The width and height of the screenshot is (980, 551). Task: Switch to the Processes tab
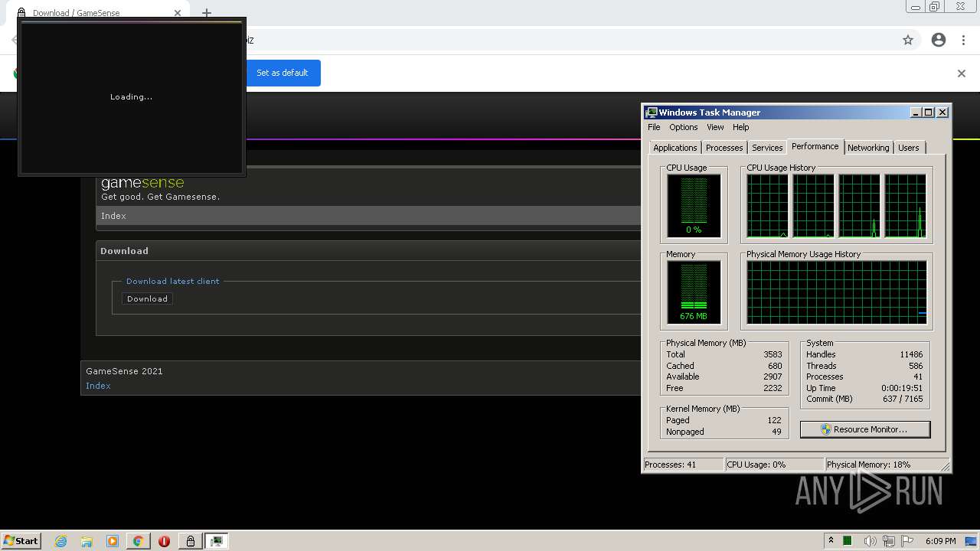pyautogui.click(x=724, y=148)
